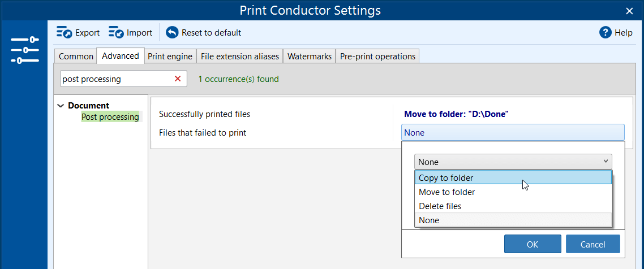Expand Files that failed to print value
Image resolution: width=644 pixels, height=269 pixels.
[x=513, y=133]
